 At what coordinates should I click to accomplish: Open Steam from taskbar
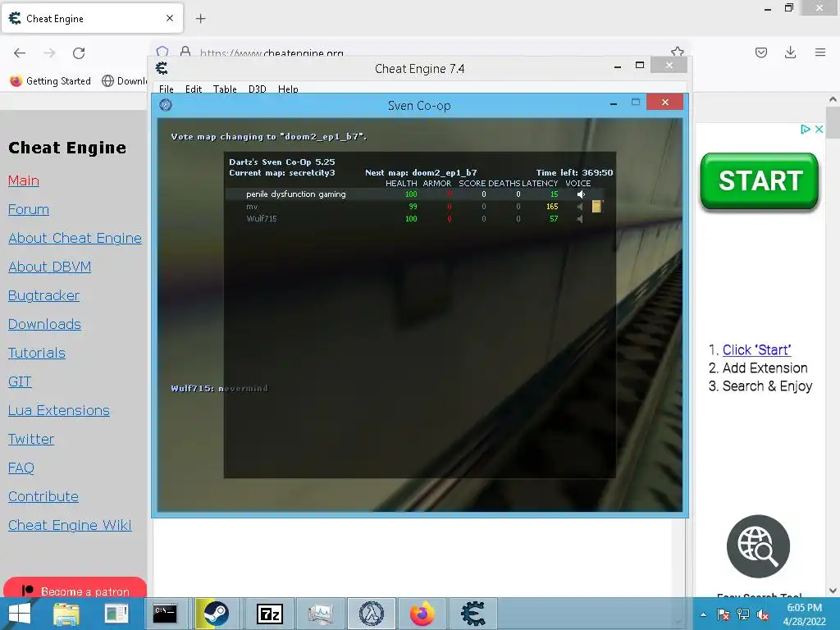point(216,614)
